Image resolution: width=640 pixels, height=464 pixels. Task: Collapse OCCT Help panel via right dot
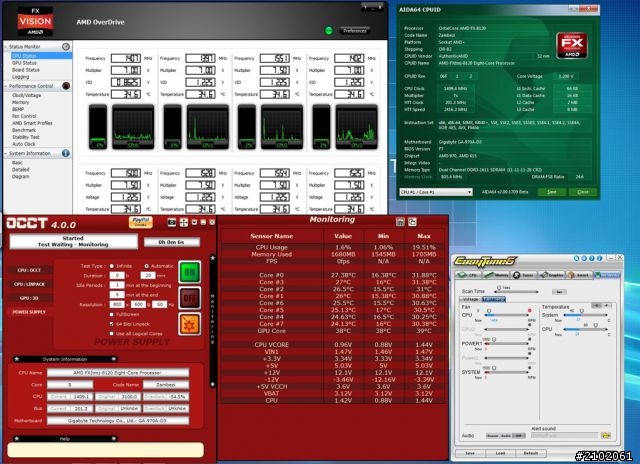tap(114, 438)
